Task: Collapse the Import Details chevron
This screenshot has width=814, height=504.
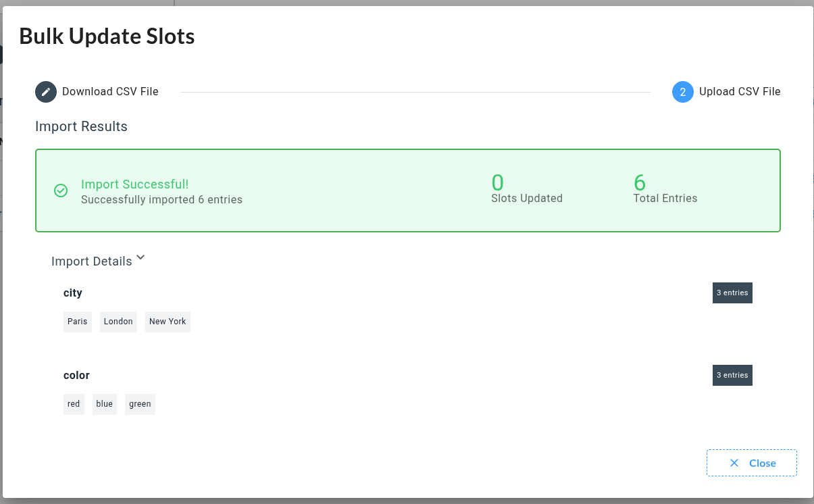Action: coord(141,257)
